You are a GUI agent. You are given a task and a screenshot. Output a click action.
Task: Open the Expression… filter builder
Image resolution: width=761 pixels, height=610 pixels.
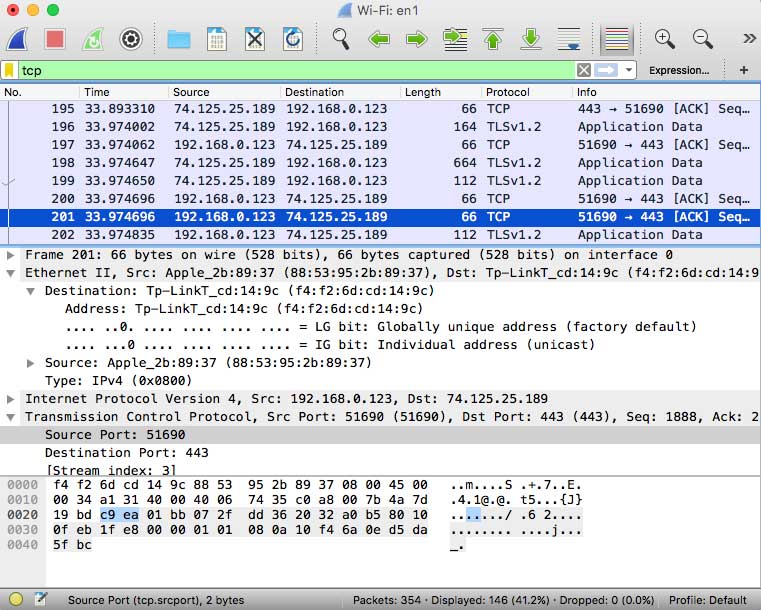(x=679, y=70)
